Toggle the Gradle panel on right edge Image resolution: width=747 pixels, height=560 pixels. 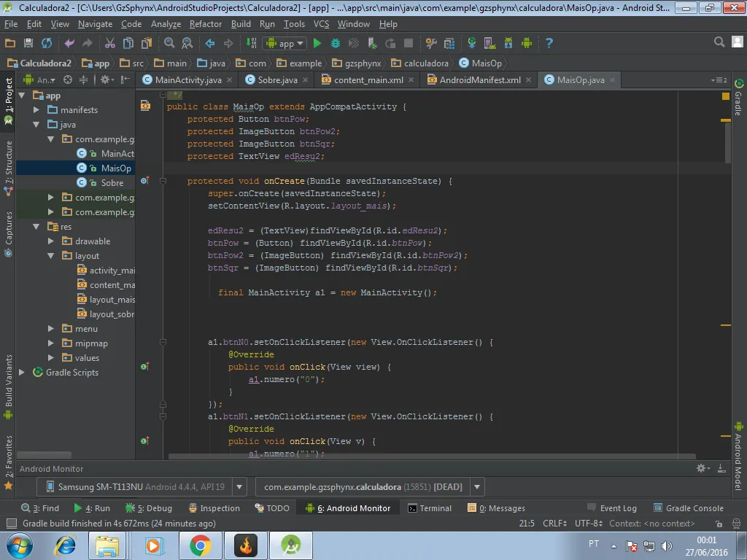[738, 99]
